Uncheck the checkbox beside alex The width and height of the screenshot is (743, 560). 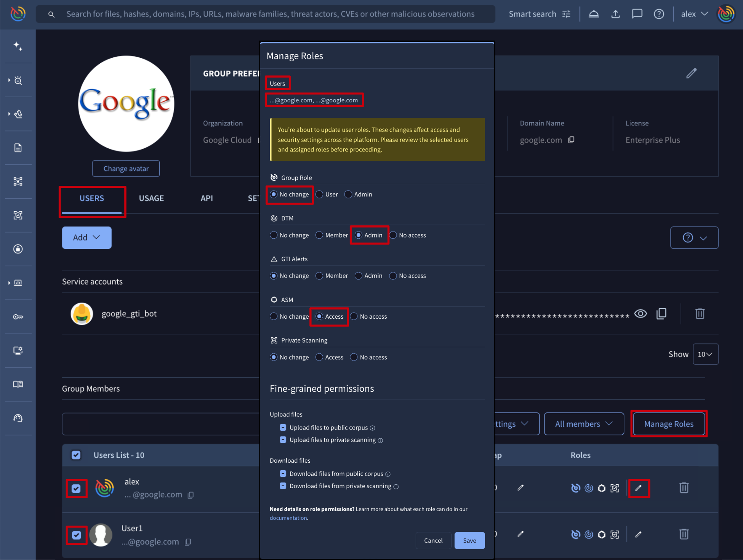[76, 489]
